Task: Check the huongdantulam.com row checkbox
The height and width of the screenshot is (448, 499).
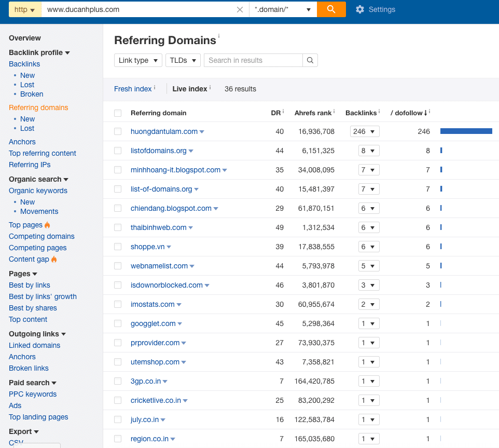Action: click(x=118, y=131)
